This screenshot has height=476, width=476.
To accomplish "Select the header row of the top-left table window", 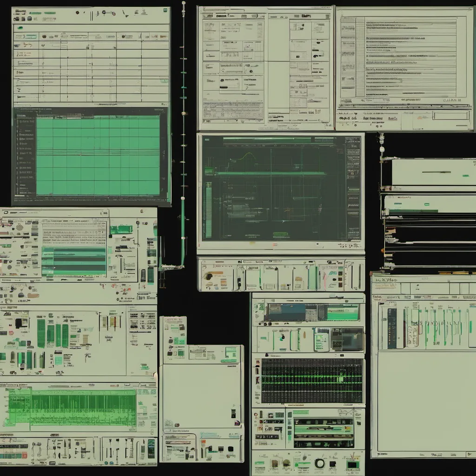I will coord(91,36).
